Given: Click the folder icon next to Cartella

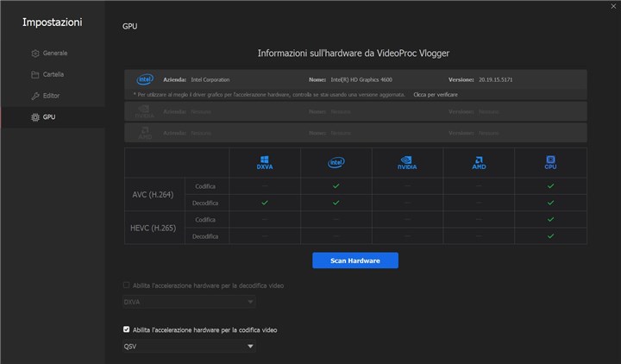Looking at the screenshot, I should [x=34, y=74].
